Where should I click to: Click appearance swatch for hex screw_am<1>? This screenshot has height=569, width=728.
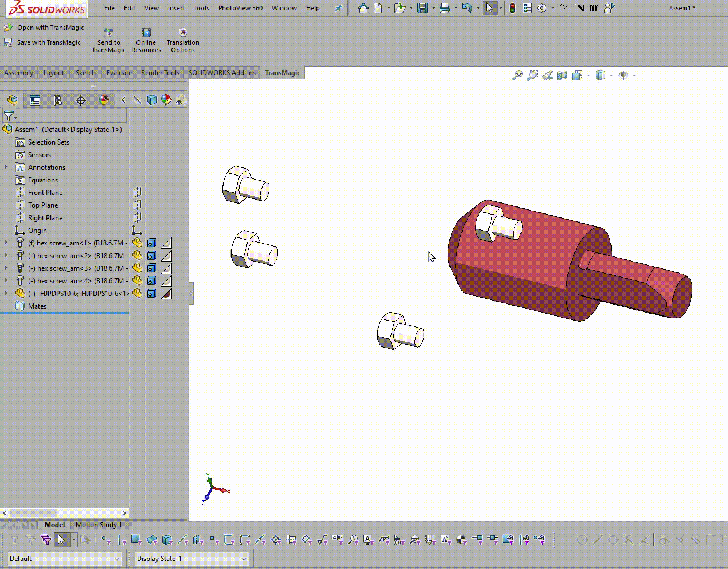click(166, 243)
